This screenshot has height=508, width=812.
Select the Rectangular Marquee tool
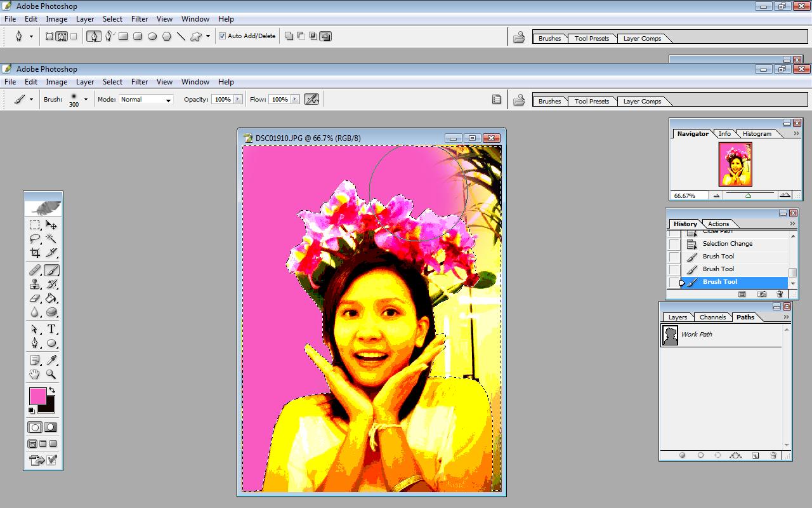click(x=35, y=225)
